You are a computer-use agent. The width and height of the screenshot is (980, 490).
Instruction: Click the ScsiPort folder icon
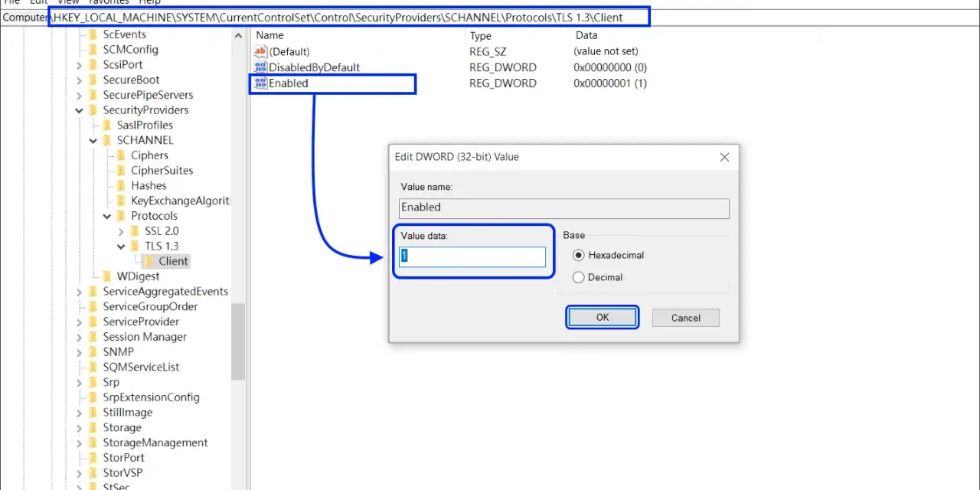pyautogui.click(x=93, y=65)
